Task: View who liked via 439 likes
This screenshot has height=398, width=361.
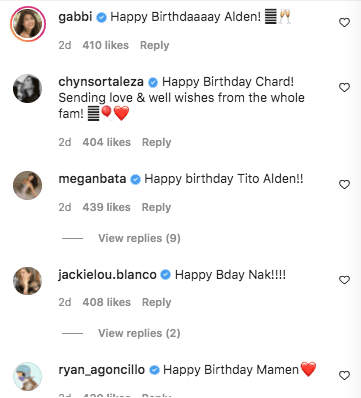Action: pyautogui.click(x=107, y=207)
